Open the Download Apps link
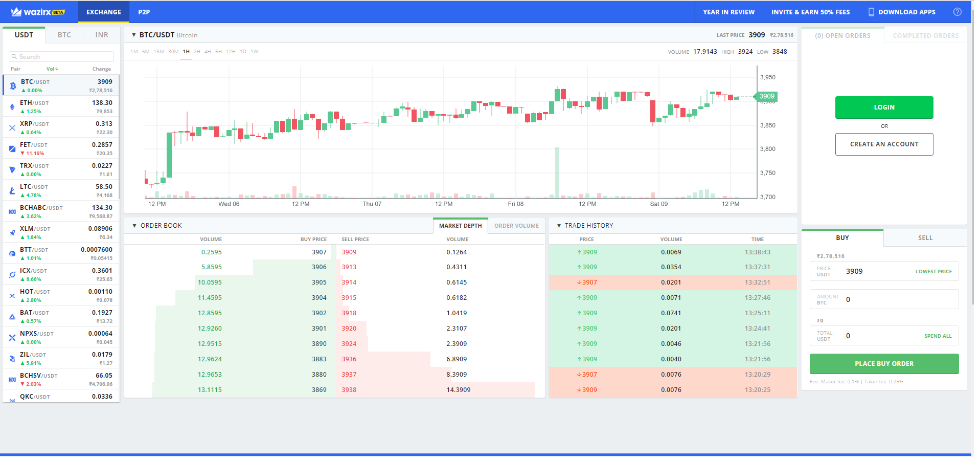 (x=902, y=12)
